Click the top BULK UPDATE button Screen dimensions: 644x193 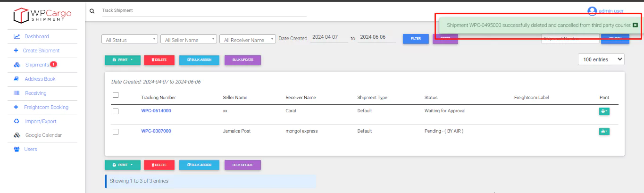(243, 60)
